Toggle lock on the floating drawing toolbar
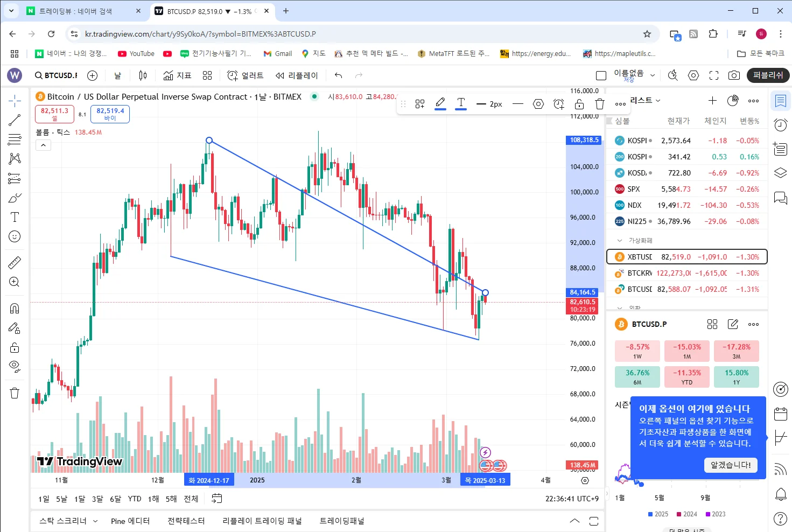Image resolution: width=792 pixels, height=532 pixels. (x=579, y=104)
